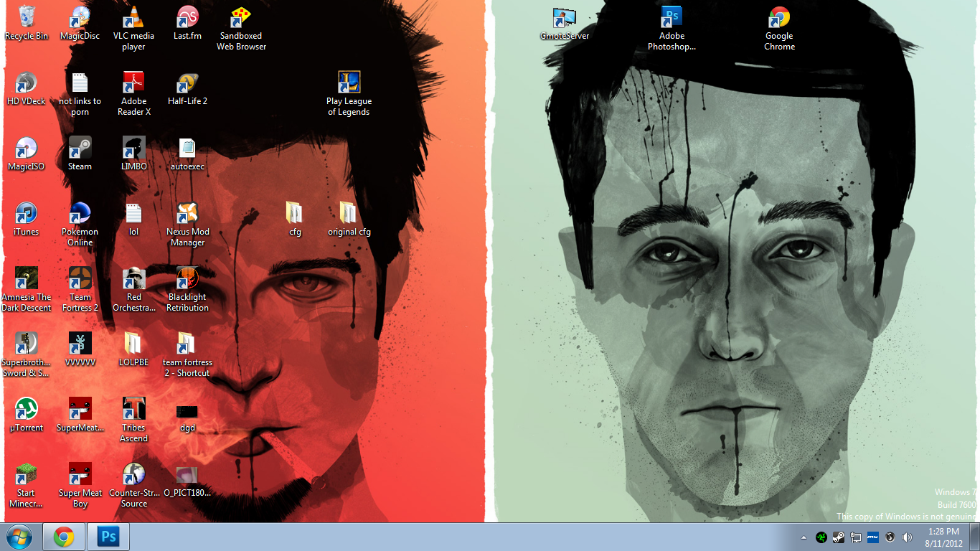
Task: Select the Nexus Mod Manager icon
Action: pyautogui.click(x=187, y=214)
